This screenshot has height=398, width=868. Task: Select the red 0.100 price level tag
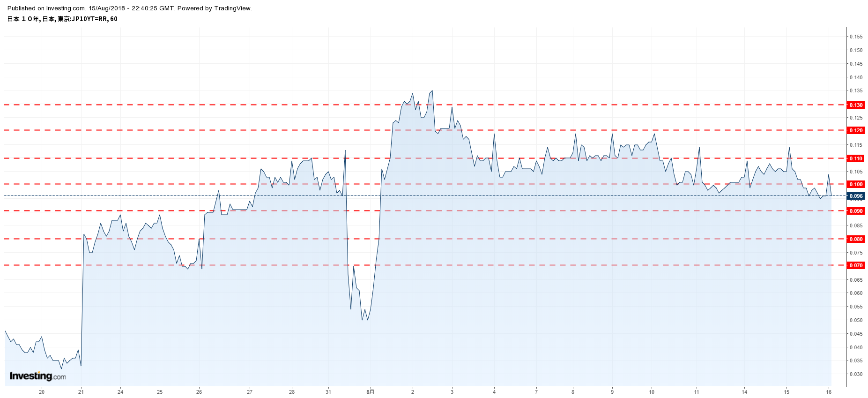[856, 184]
